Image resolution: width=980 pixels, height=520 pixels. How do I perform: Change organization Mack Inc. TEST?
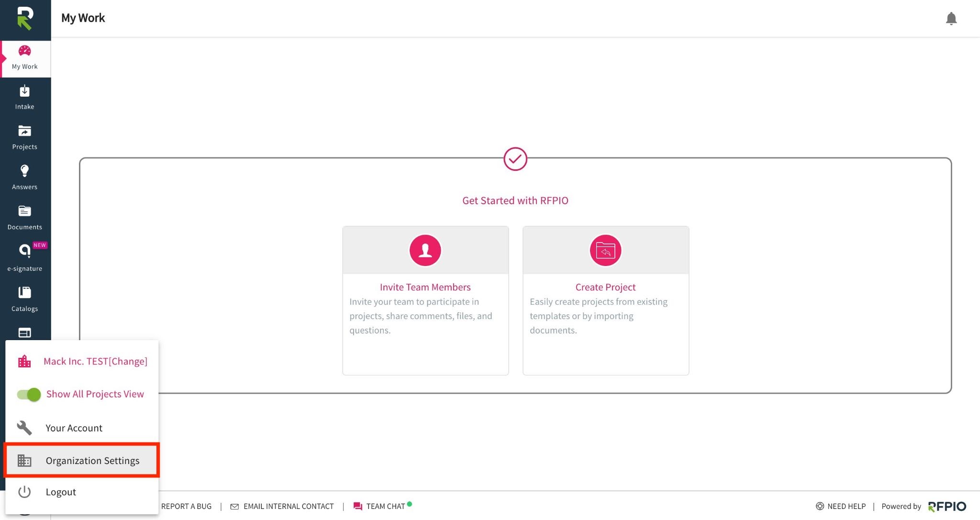[x=95, y=361]
